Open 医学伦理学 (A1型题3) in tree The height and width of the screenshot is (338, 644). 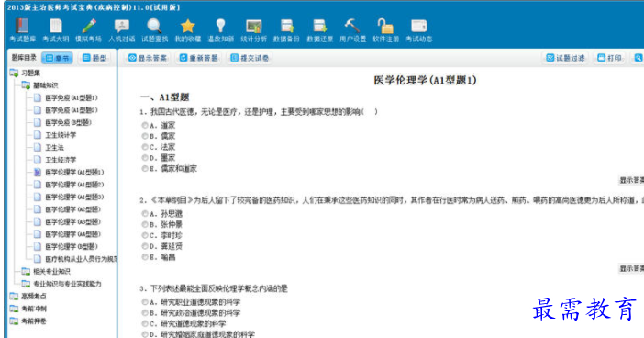point(69,197)
